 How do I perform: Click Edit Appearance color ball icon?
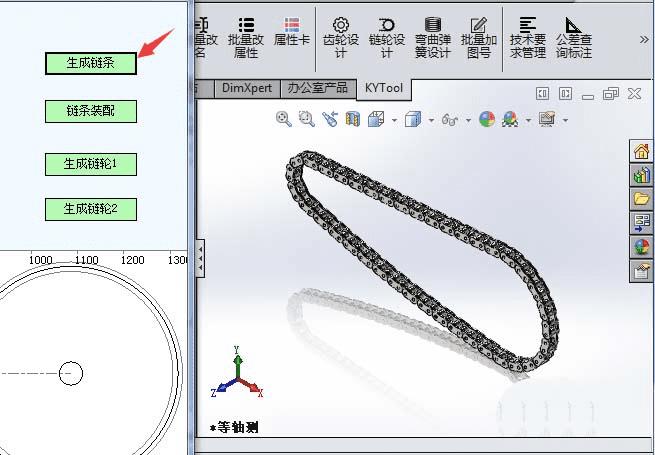(x=487, y=119)
